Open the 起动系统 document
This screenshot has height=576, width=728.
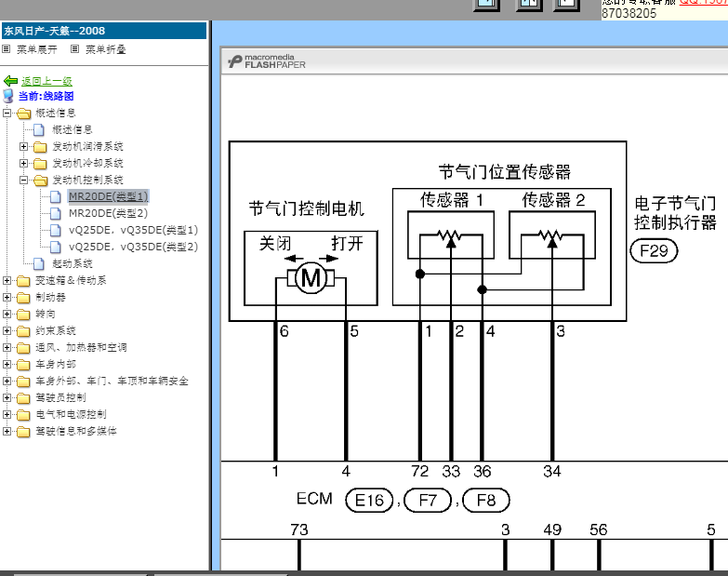(73, 263)
